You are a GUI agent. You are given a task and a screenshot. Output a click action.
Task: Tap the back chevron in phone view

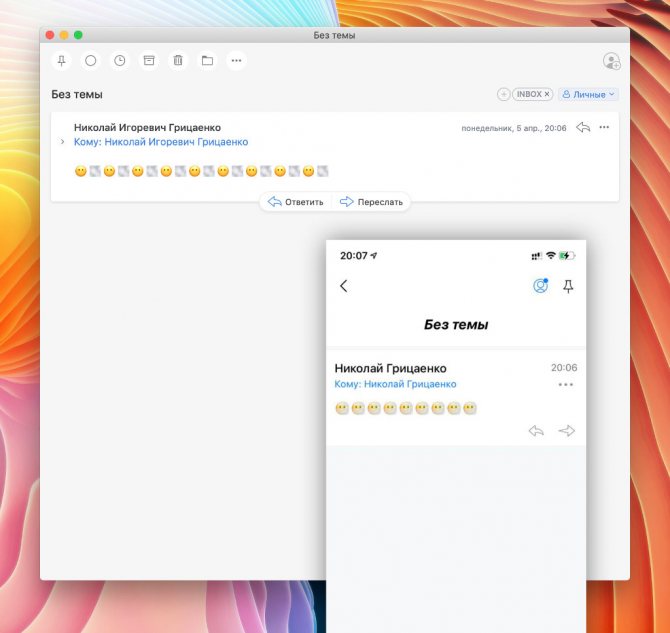pyautogui.click(x=344, y=286)
